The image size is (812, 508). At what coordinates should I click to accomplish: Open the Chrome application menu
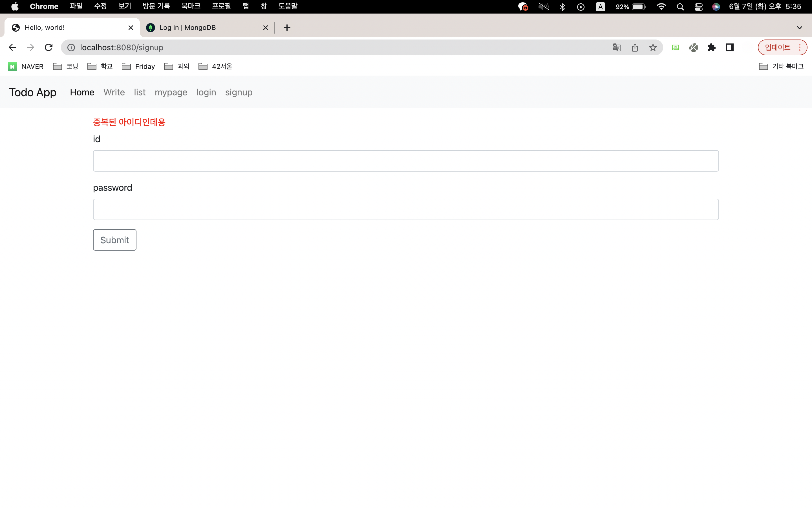44,6
